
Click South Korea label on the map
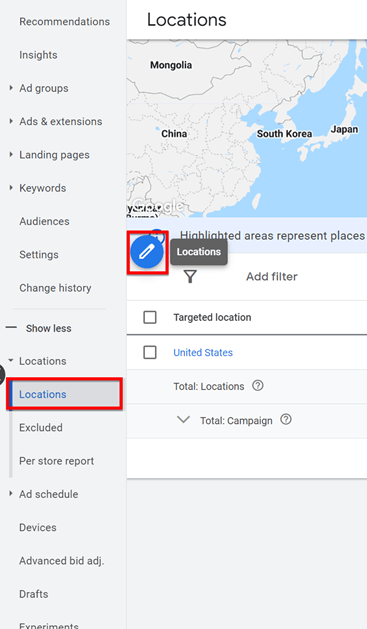pos(284,134)
